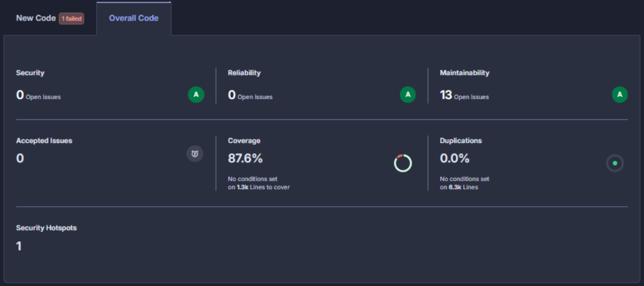Click the Duplications green dot indicator
This screenshot has width=644, height=286.
615,163
